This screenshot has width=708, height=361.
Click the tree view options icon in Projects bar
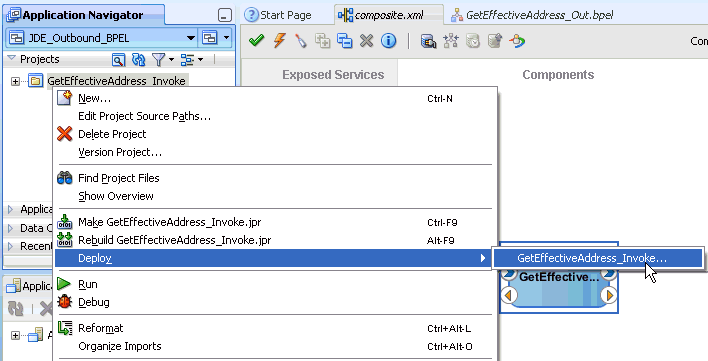pos(187,60)
